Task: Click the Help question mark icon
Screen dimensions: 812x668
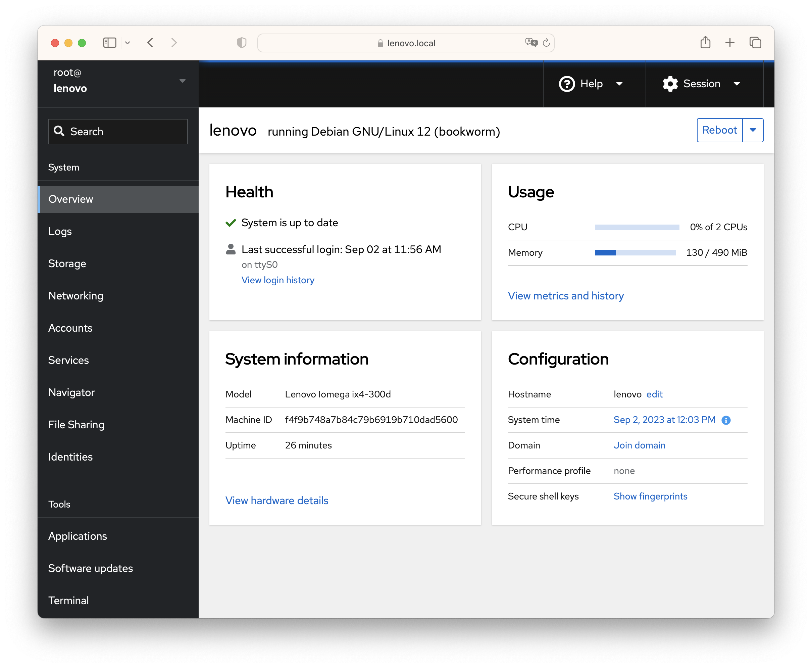Action: 567,84
